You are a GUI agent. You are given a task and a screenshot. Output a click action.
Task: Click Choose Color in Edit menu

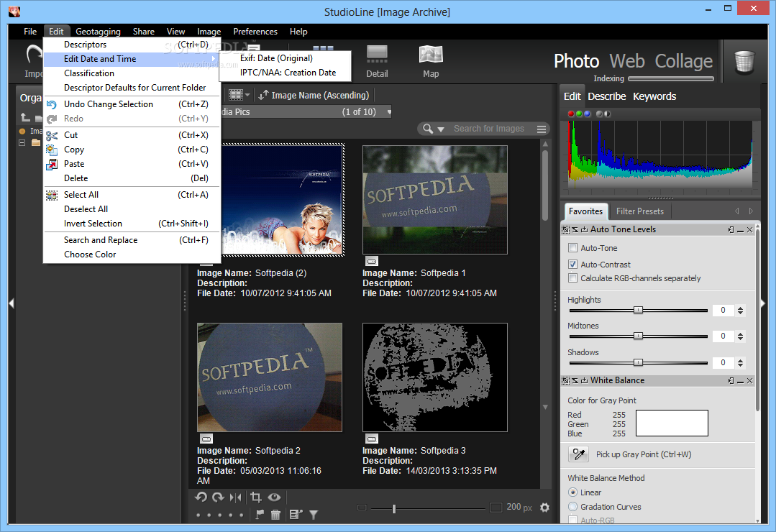[132, 254]
